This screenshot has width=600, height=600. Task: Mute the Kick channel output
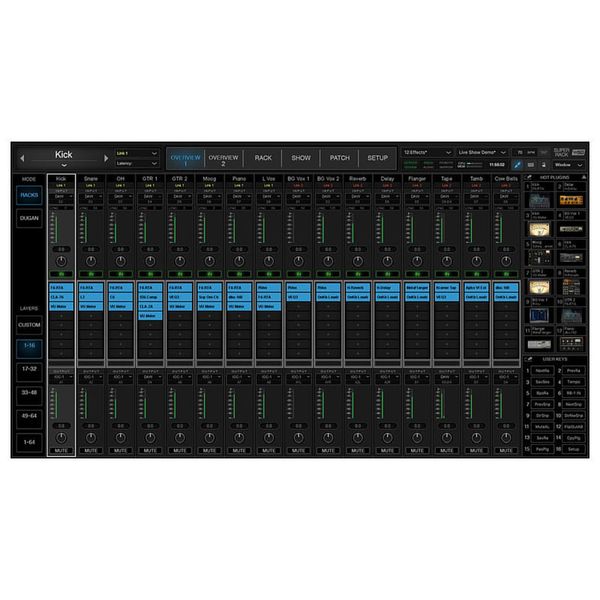point(62,450)
